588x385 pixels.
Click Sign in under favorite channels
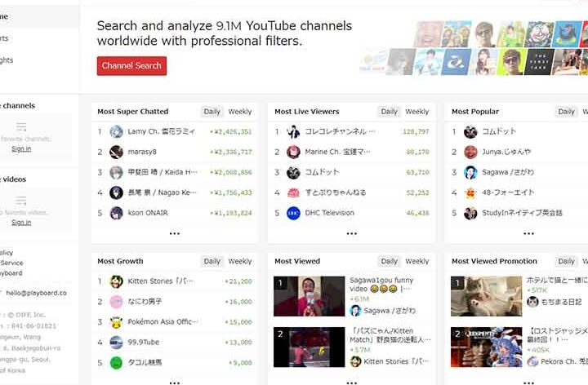(21, 149)
